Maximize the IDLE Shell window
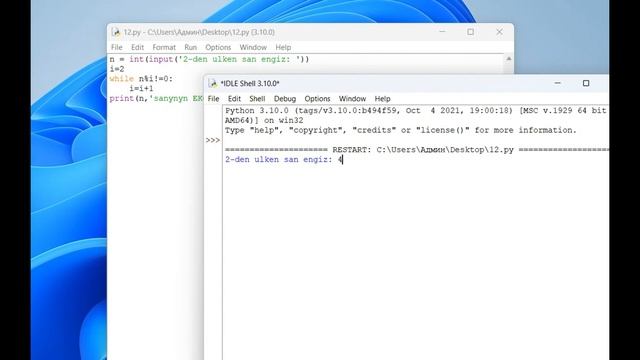 click(586, 83)
